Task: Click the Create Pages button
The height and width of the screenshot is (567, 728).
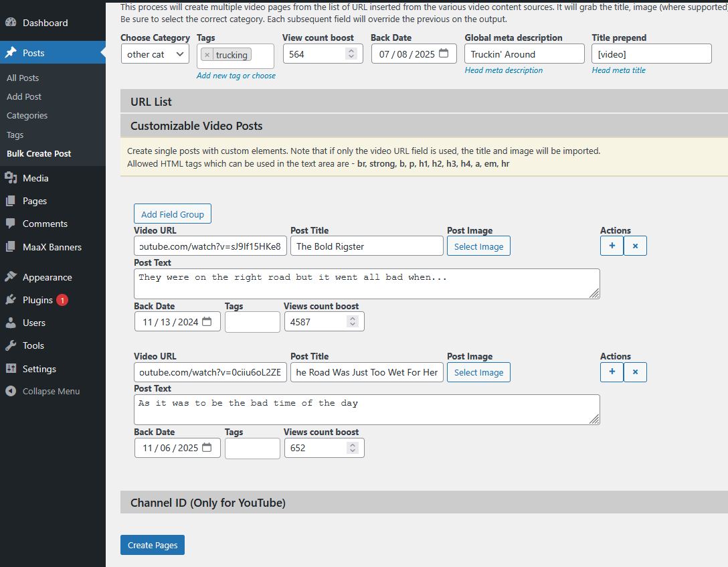Action: 153,545
